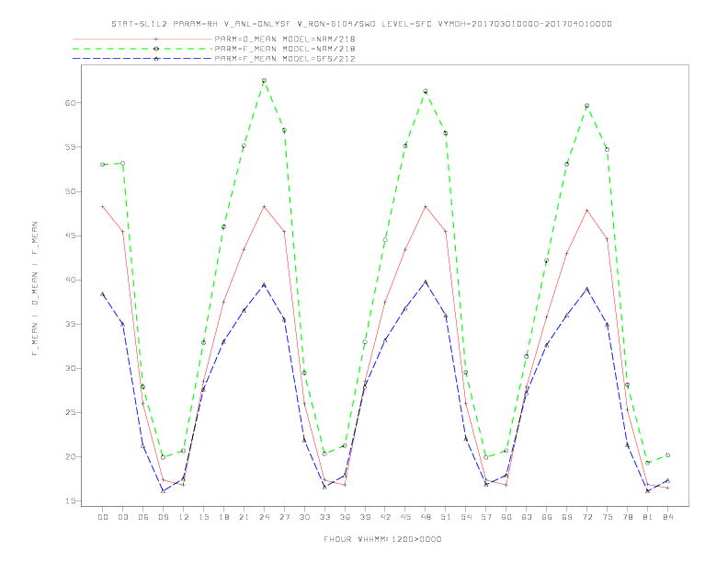Viewport: 728px width, 563px height.
Task: Click y-axis tick label 55
Action: [70, 147]
